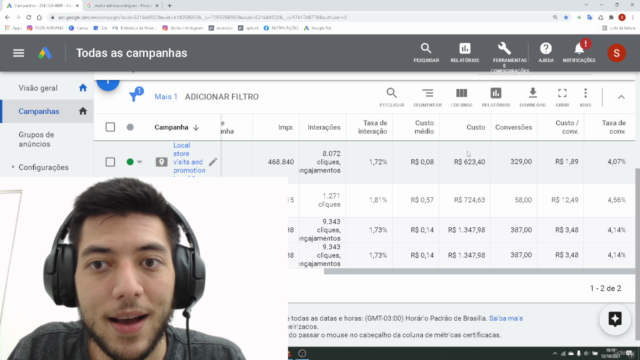Screen dimensions: 640x360
Task: Open campaign status green dot dropdown
Action: (134, 162)
